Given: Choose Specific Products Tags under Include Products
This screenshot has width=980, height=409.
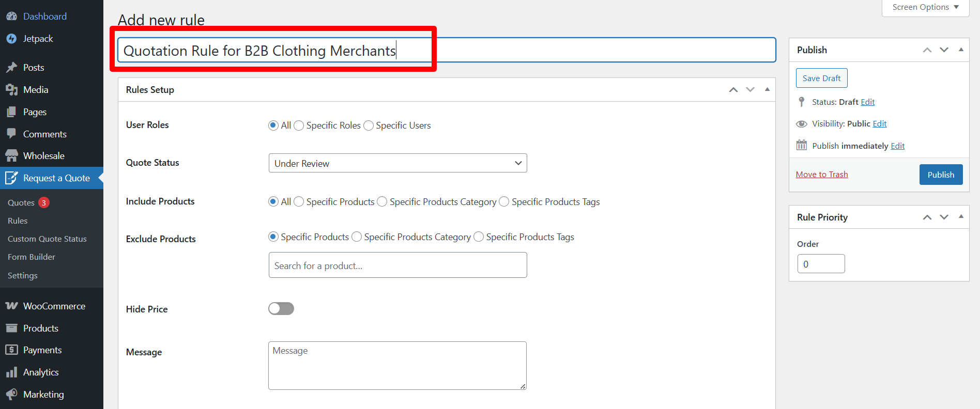Looking at the screenshot, I should (504, 201).
